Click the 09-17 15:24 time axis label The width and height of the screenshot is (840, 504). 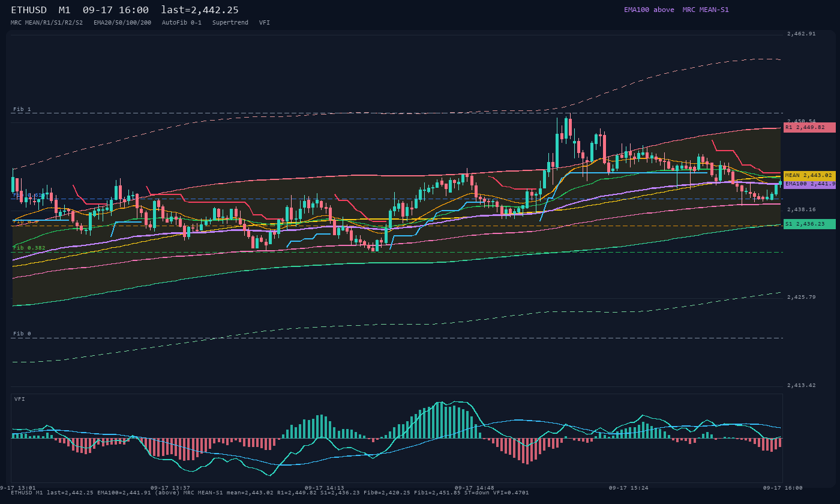629,488
